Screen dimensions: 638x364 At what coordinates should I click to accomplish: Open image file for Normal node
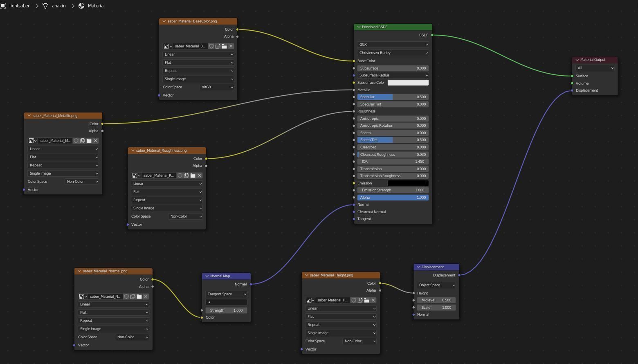(139, 297)
